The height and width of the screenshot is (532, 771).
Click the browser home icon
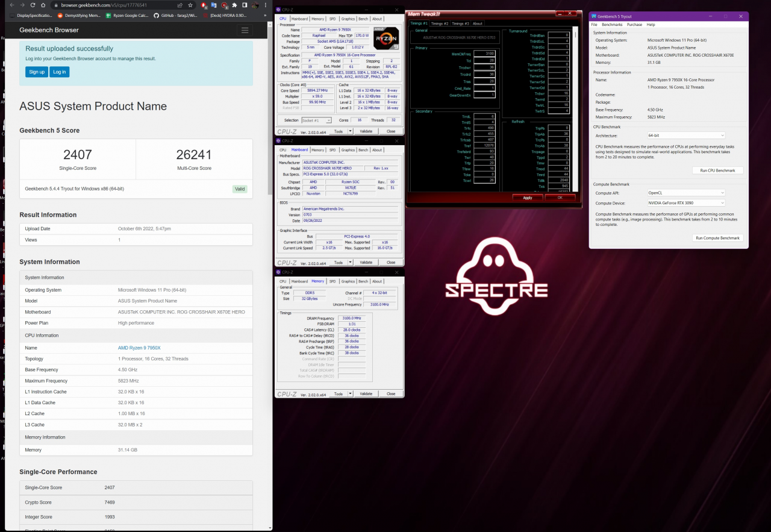click(43, 5)
